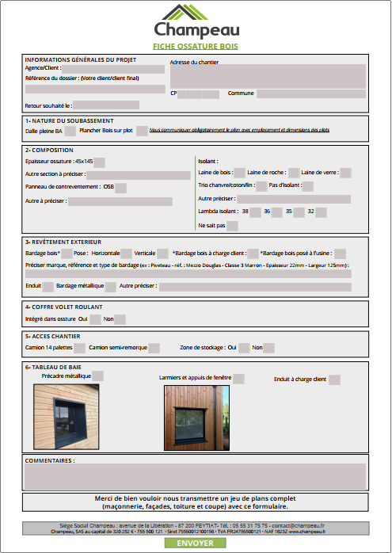Tick the Epaisseur ossature 45x145 checkbox
The width and height of the screenshot is (392, 553).
pos(100,162)
